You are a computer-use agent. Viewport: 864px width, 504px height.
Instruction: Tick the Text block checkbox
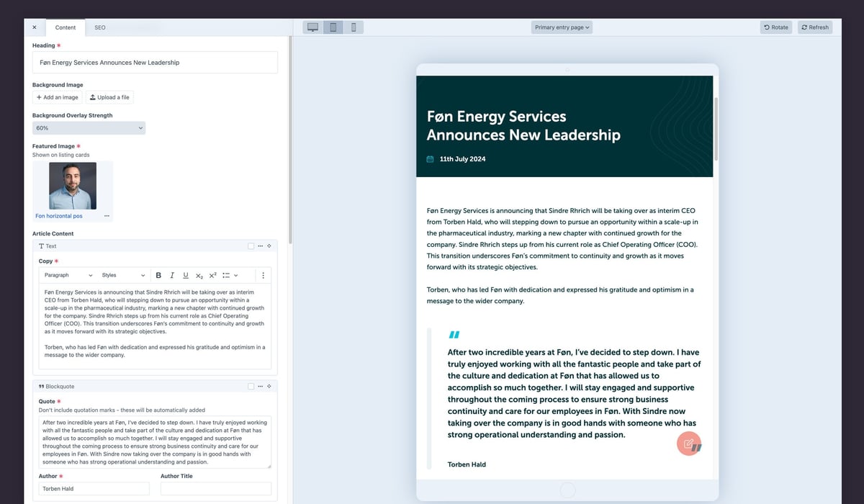(251, 246)
